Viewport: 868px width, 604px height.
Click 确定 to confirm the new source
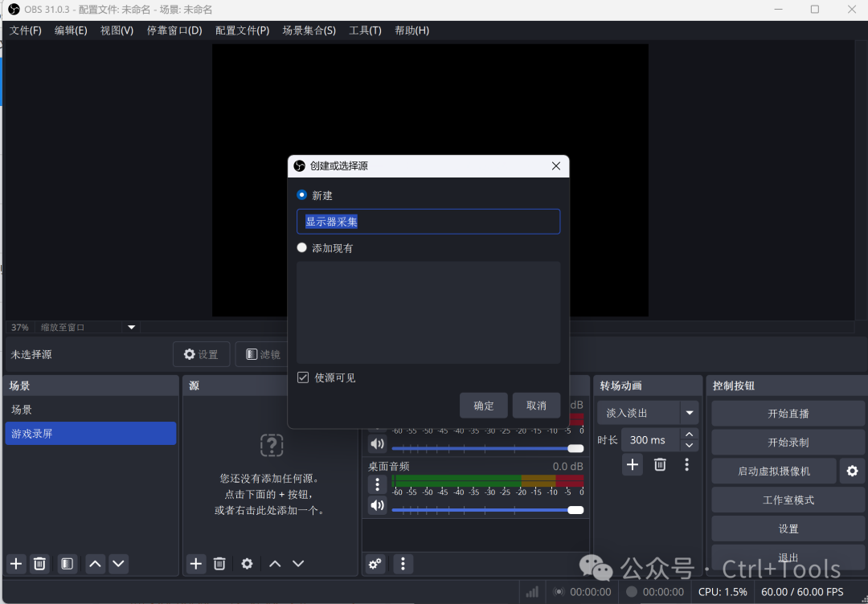click(484, 406)
